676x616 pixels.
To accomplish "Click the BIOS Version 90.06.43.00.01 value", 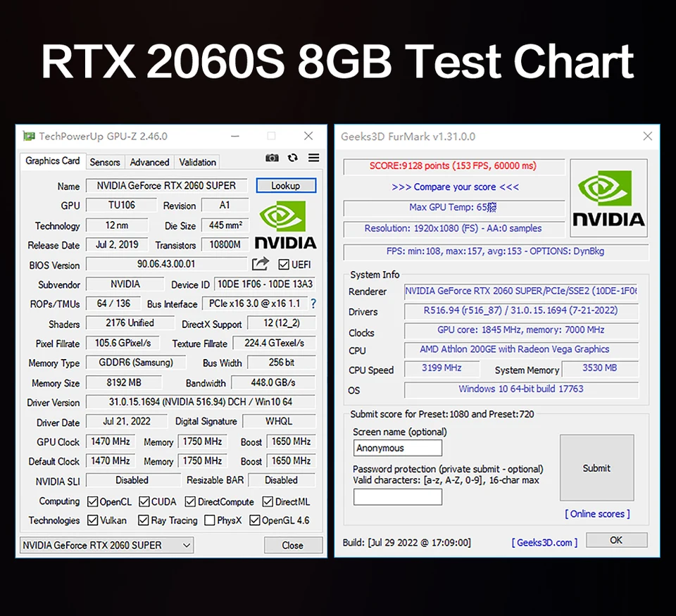I will tap(166, 264).
